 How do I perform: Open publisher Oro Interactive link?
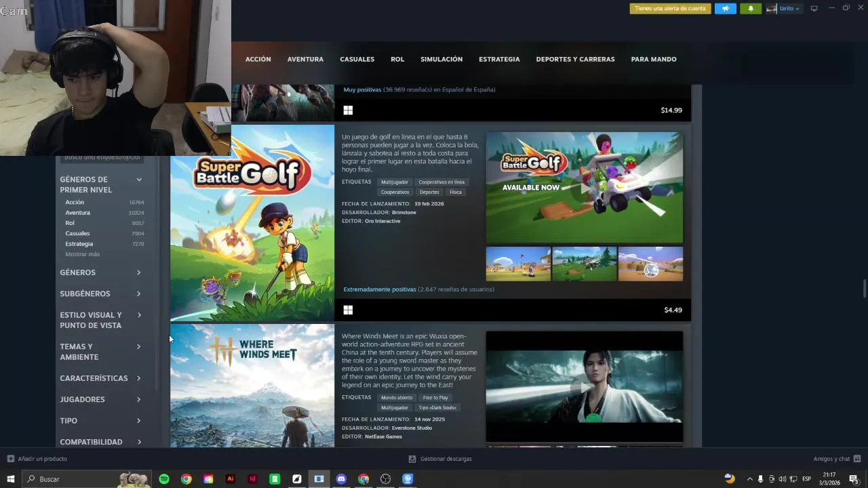click(382, 221)
